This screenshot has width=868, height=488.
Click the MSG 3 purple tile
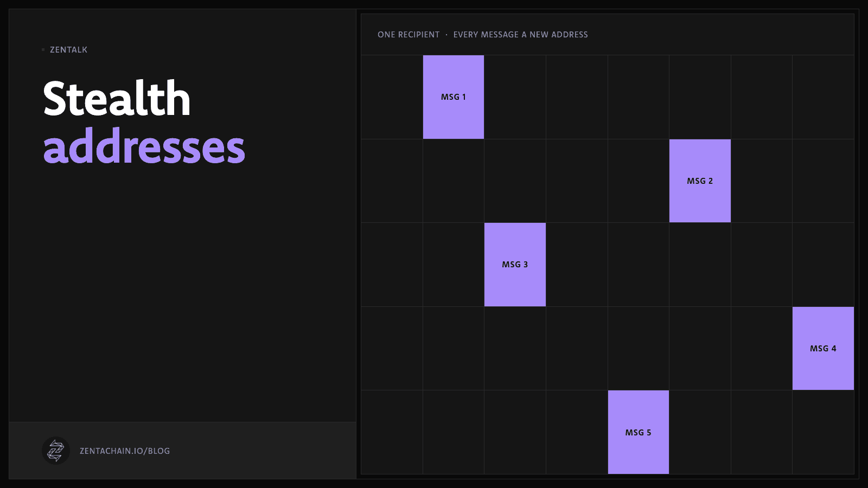(x=515, y=265)
